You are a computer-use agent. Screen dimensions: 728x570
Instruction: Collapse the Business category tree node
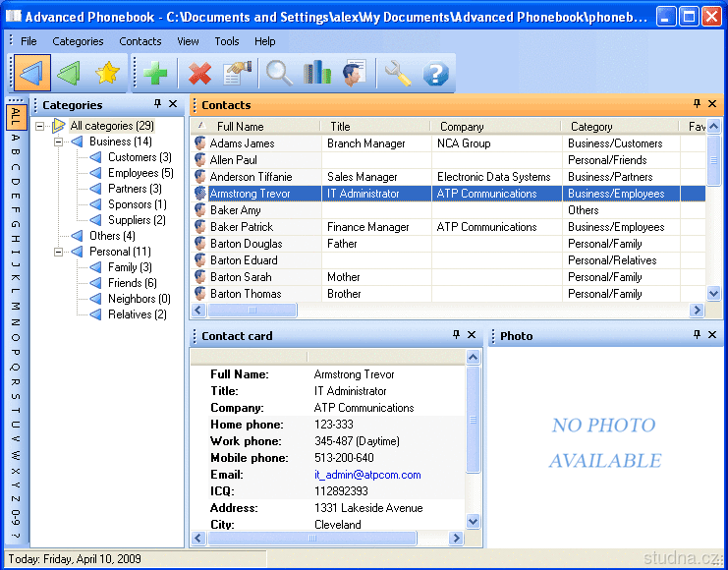[x=59, y=142]
